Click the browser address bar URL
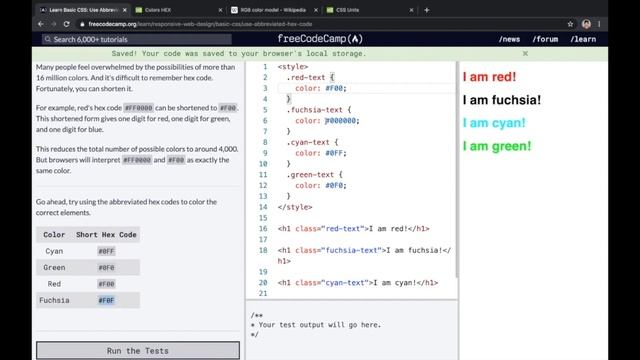Image resolution: width=640 pixels, height=360 pixels. 200,24
